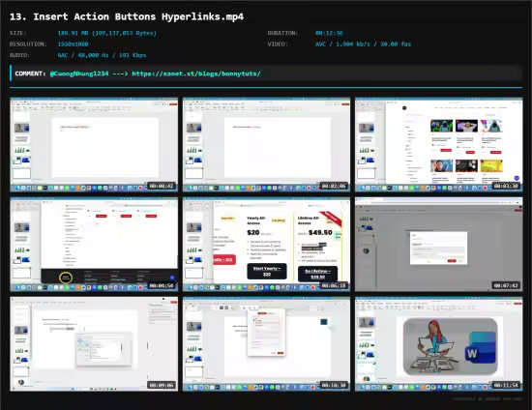
Task: Click the "Go Lifetime – $49.50" button in frame 00:06:18
Action: (x=317, y=274)
